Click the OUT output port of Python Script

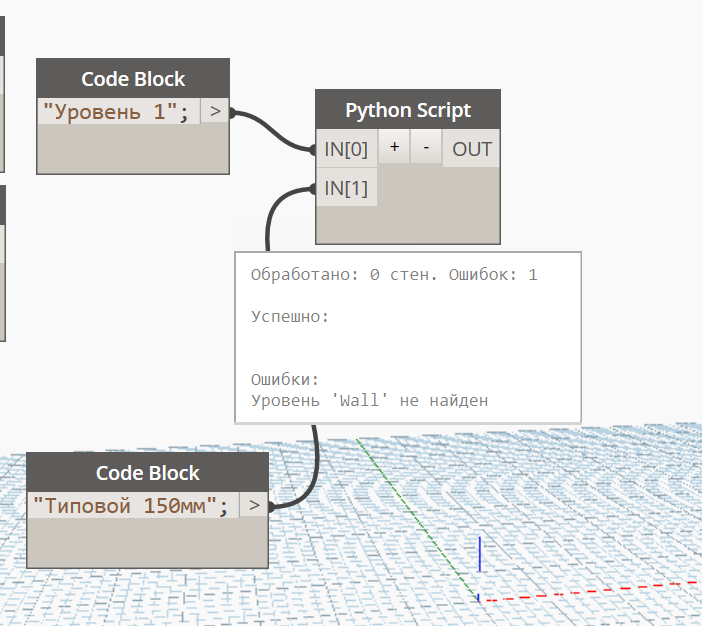click(x=471, y=149)
